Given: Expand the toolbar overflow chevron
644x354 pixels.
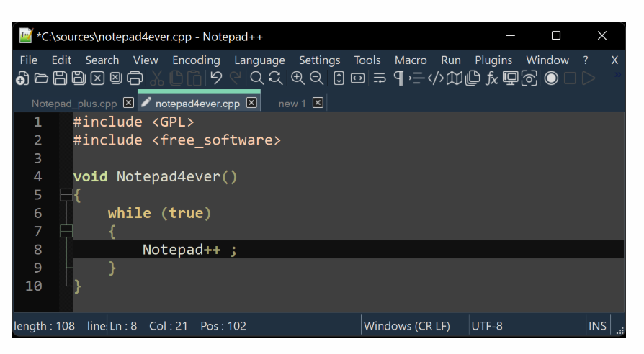Looking at the screenshot, I should 617,74.
